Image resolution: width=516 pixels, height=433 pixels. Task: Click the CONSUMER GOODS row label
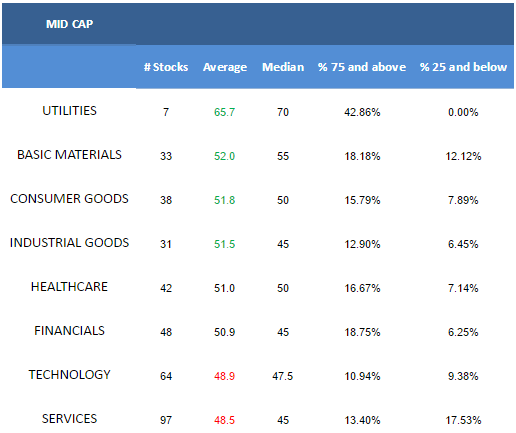coord(69,199)
